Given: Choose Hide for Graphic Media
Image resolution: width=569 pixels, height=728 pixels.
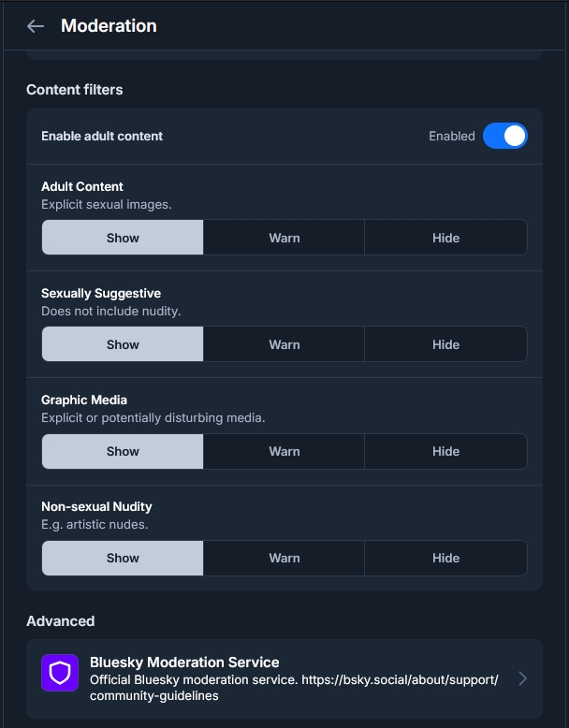Looking at the screenshot, I should tap(445, 451).
